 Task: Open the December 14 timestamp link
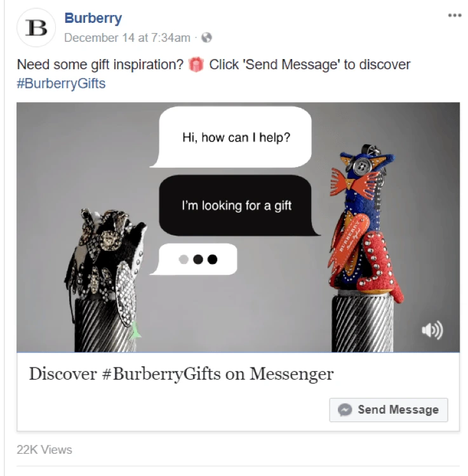pyautogui.click(x=127, y=38)
